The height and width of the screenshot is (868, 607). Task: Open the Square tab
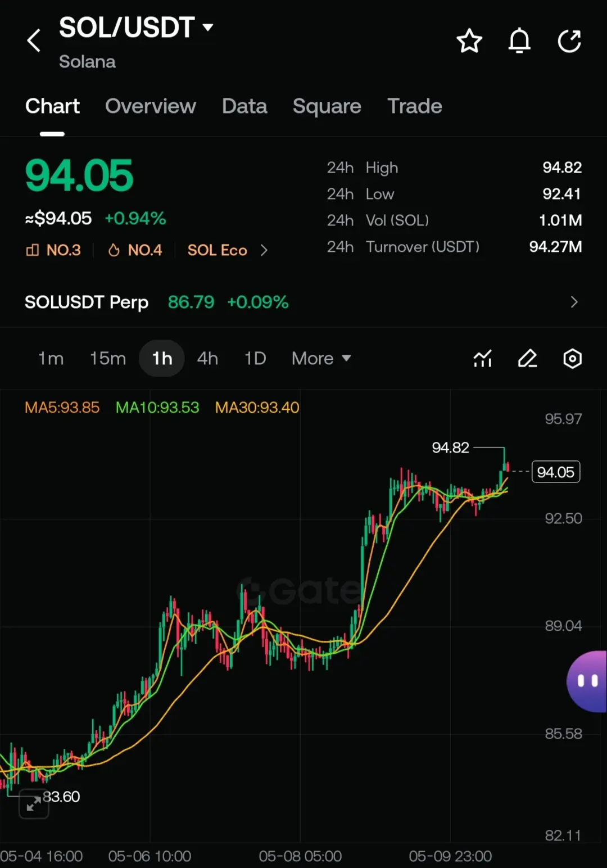tap(327, 106)
